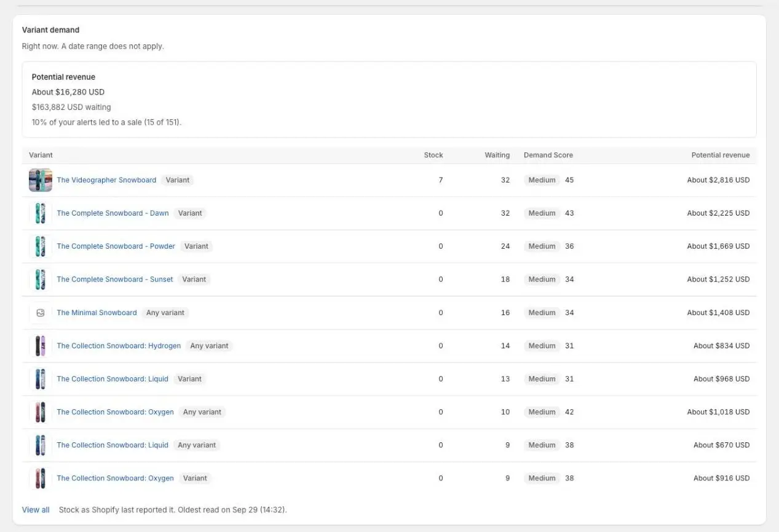Open Collection Snowboard: Liquid link tagged Variant
Screen dimensions: 779x532
coord(113,379)
